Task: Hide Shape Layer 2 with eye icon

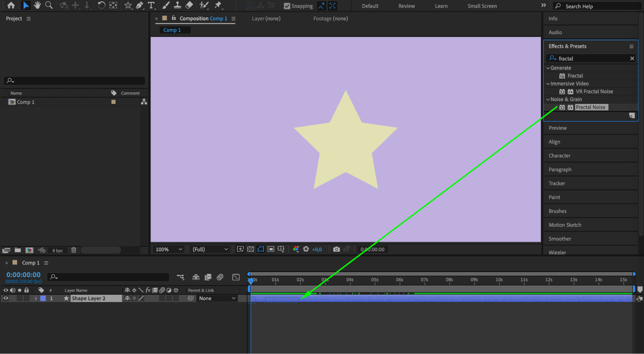Action: [x=6, y=298]
